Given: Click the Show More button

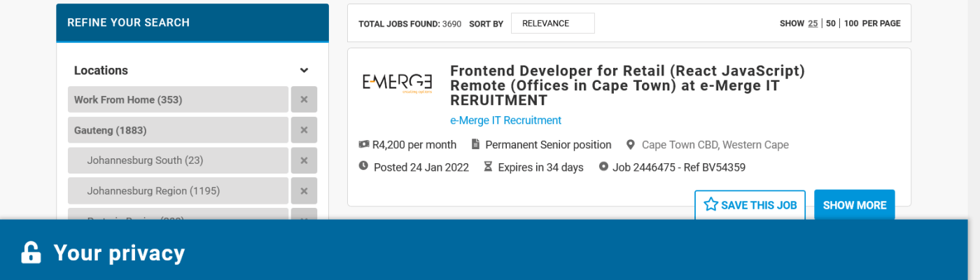Looking at the screenshot, I should (854, 205).
